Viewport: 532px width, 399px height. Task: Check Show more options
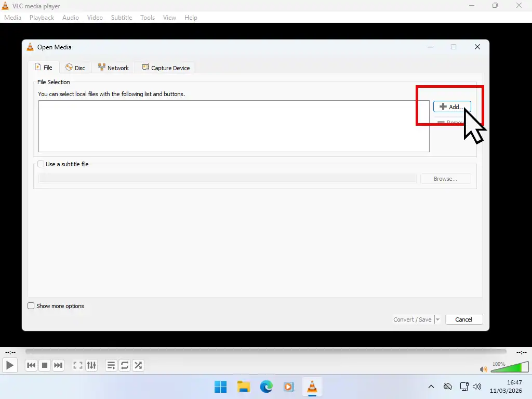pyautogui.click(x=31, y=306)
